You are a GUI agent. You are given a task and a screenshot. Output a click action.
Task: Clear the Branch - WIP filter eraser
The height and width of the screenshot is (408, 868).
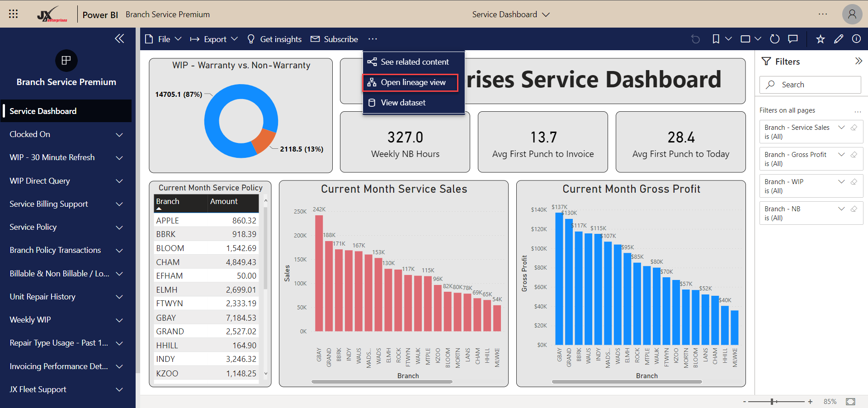pyautogui.click(x=854, y=182)
